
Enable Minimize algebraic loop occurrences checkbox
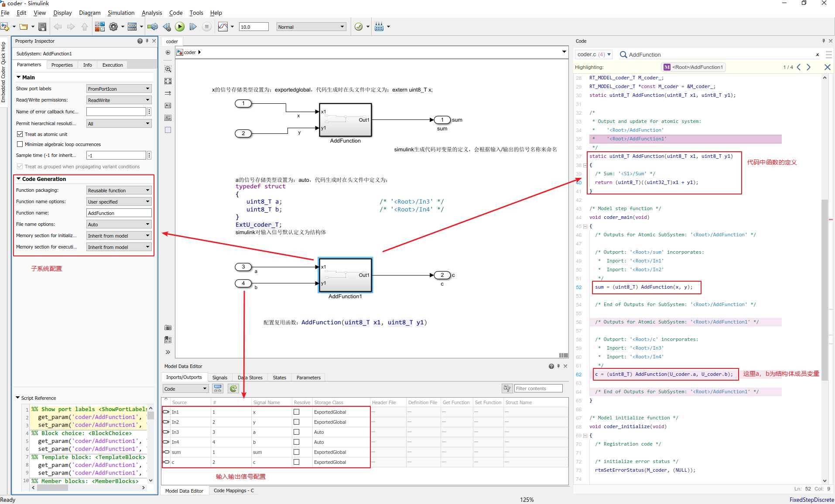[20, 144]
